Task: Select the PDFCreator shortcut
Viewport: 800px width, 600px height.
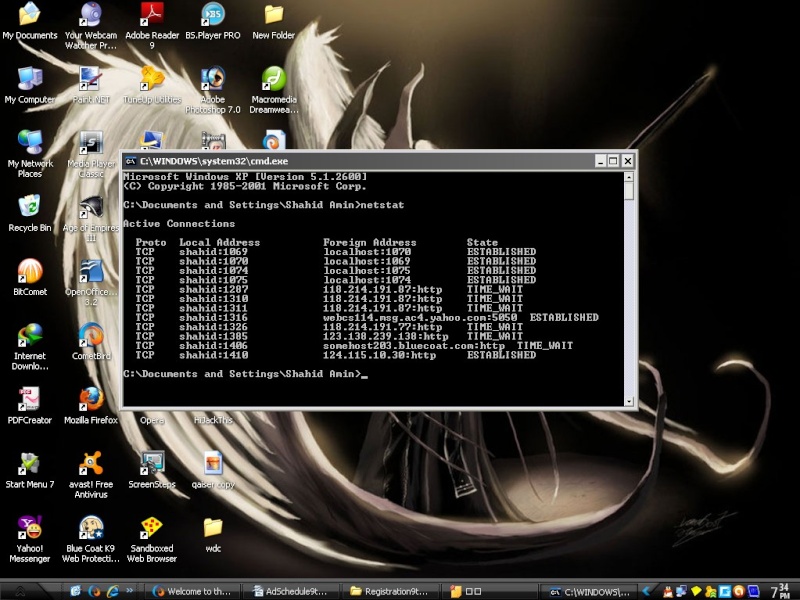Action: pyautogui.click(x=30, y=406)
